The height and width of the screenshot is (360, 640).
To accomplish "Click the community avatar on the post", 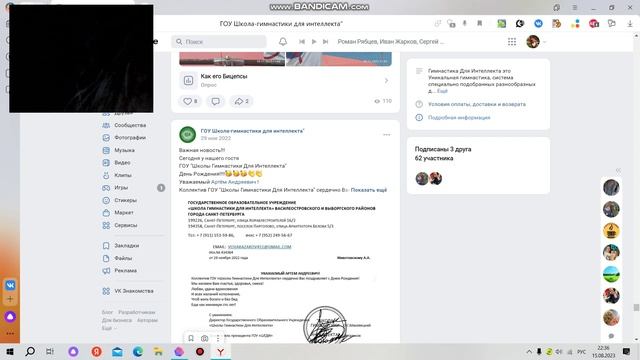I will 187,135.
